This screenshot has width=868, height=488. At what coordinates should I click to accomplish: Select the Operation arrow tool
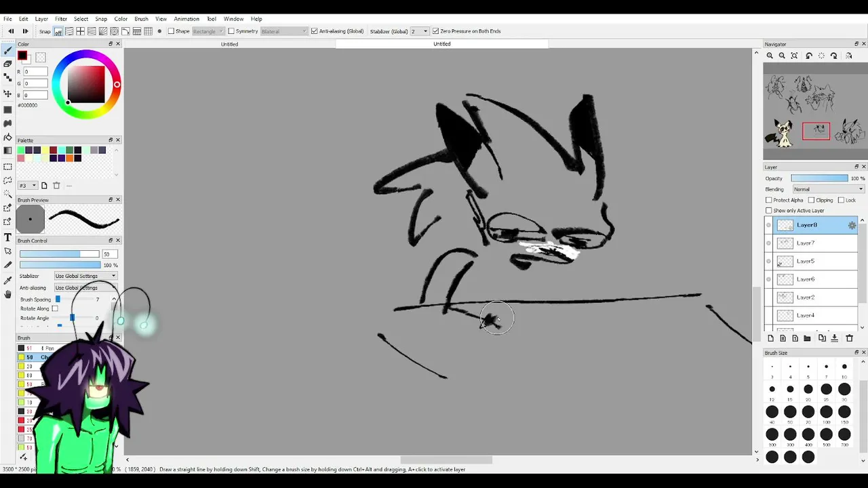(7, 251)
